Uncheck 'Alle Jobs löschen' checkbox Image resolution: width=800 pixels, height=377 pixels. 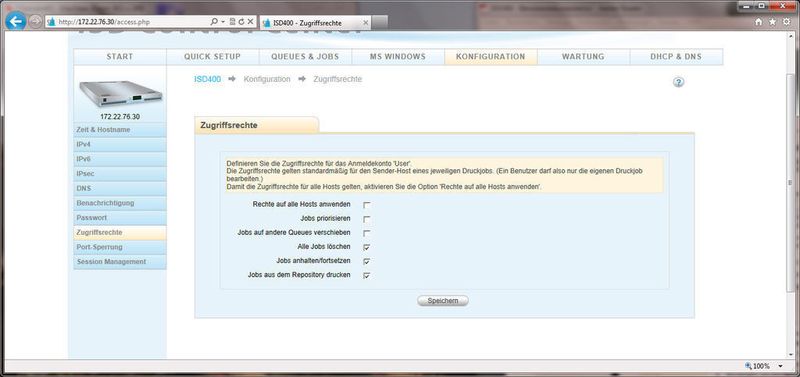click(x=366, y=247)
